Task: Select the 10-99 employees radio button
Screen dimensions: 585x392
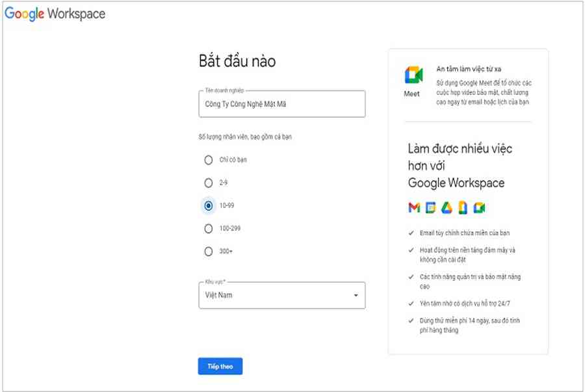Action: (x=209, y=205)
